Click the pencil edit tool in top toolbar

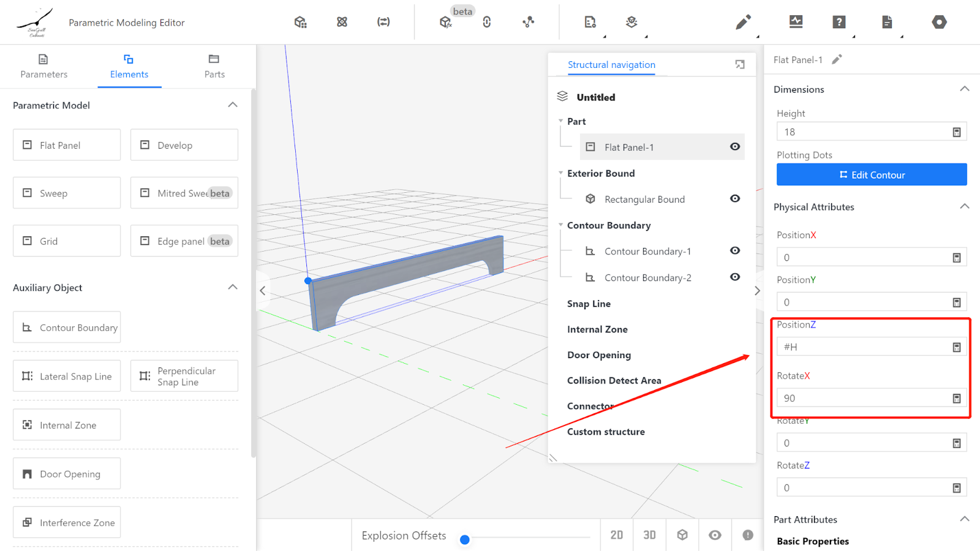pyautogui.click(x=743, y=23)
